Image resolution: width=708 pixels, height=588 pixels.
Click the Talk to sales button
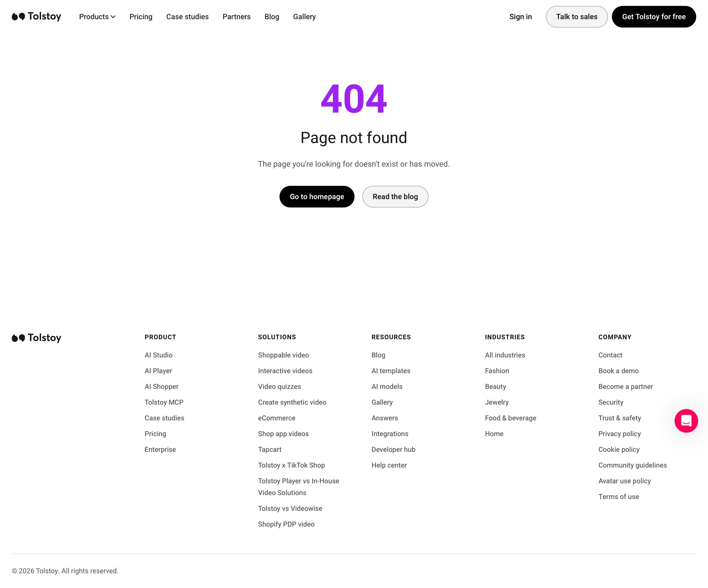[x=577, y=16]
